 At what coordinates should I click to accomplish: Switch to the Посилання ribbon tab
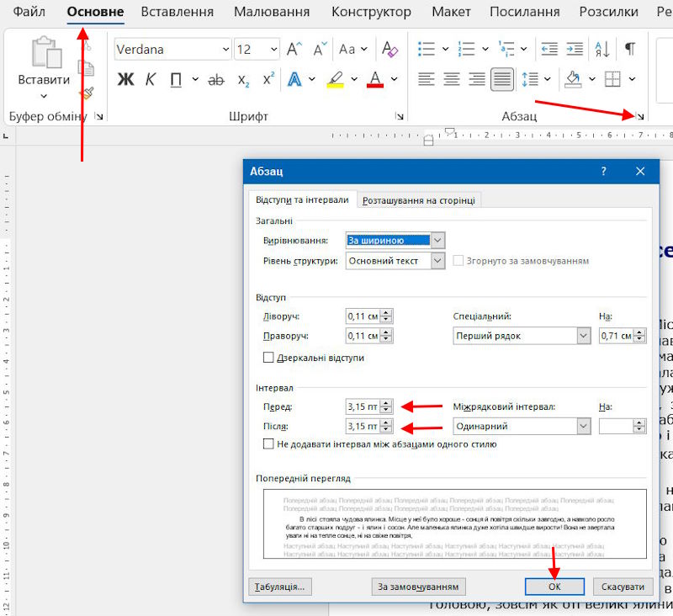(x=524, y=12)
